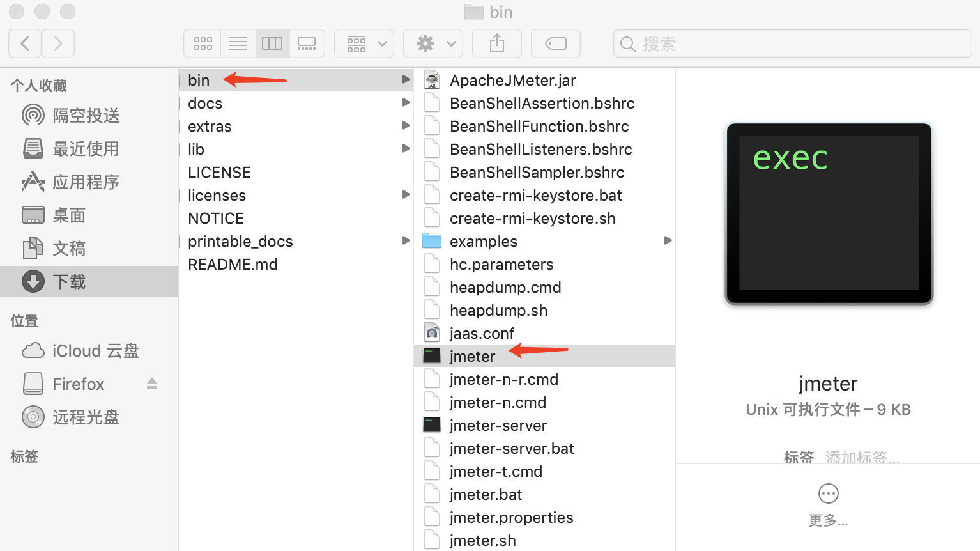Switch to list view
Viewport: 980px width, 551px height.
pyautogui.click(x=238, y=43)
